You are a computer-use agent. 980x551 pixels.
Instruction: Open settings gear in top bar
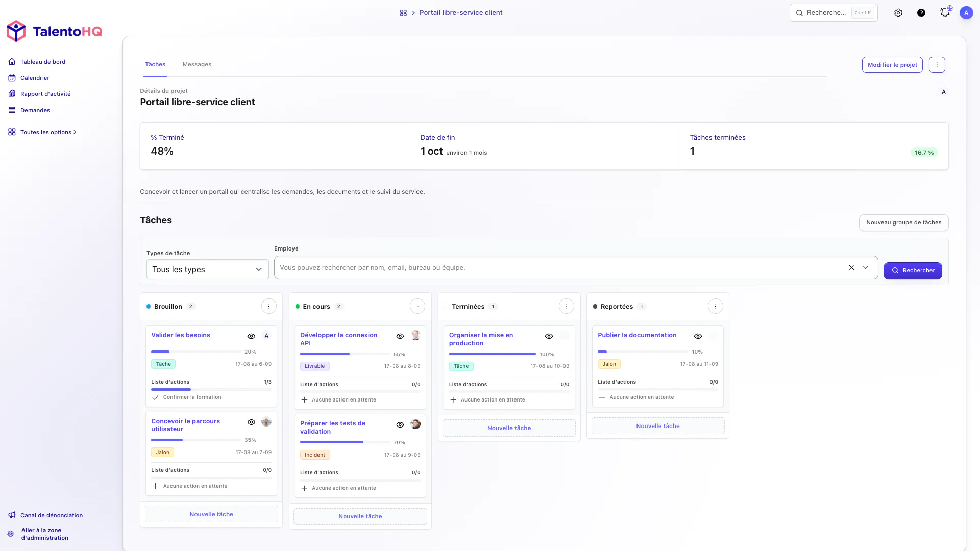pos(898,13)
